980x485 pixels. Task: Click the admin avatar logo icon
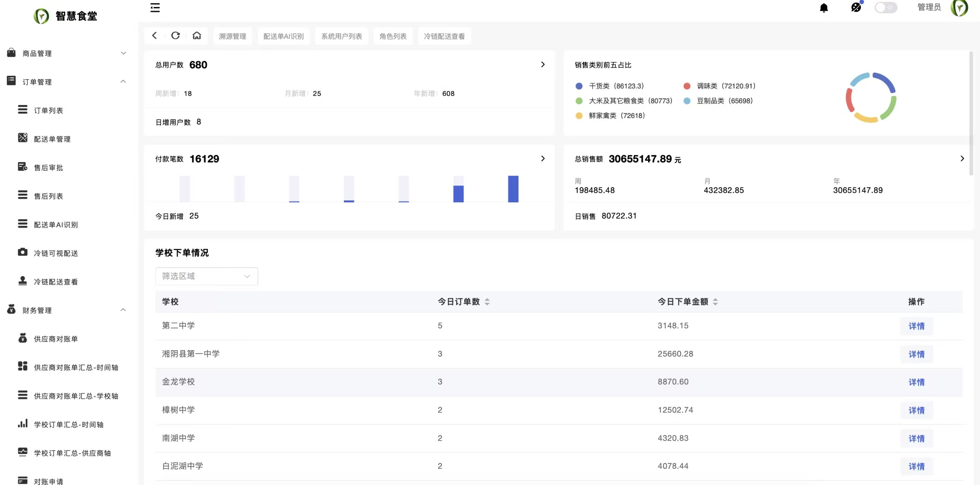pyautogui.click(x=959, y=8)
